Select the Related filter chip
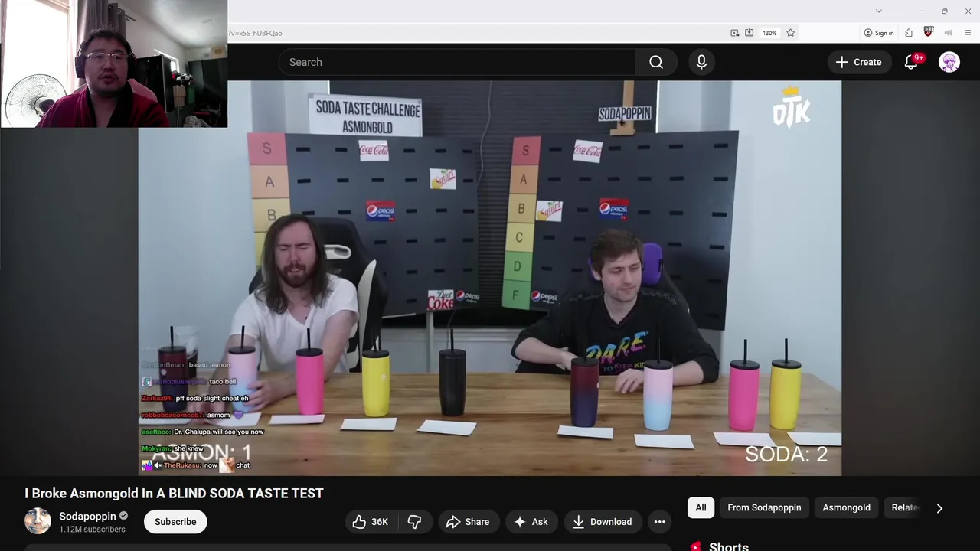The image size is (980, 551). 904,507
